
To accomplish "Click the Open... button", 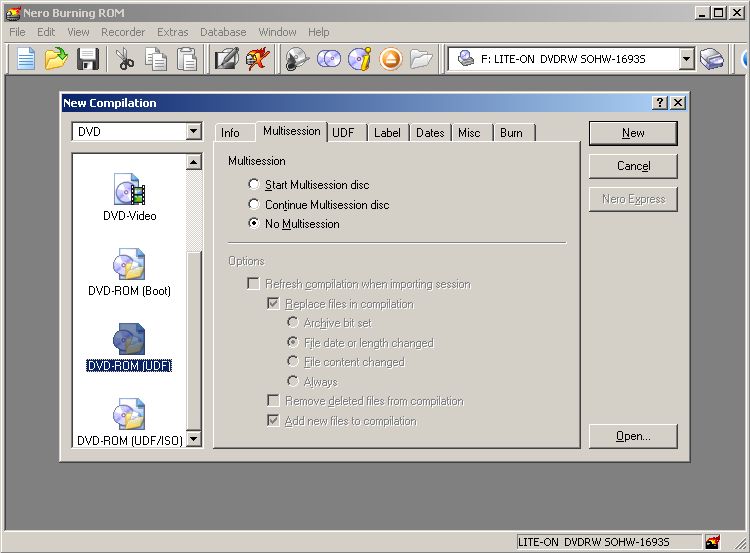I will tap(632, 436).
